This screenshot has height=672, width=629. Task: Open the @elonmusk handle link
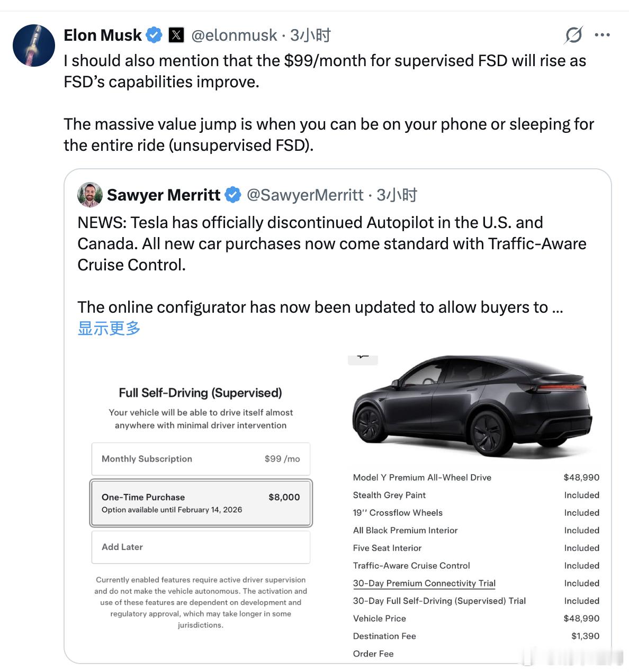click(234, 35)
